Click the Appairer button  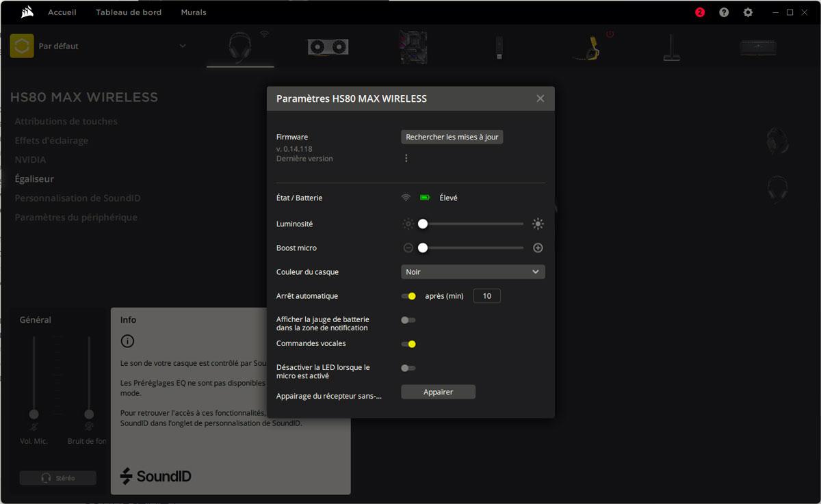tap(438, 392)
